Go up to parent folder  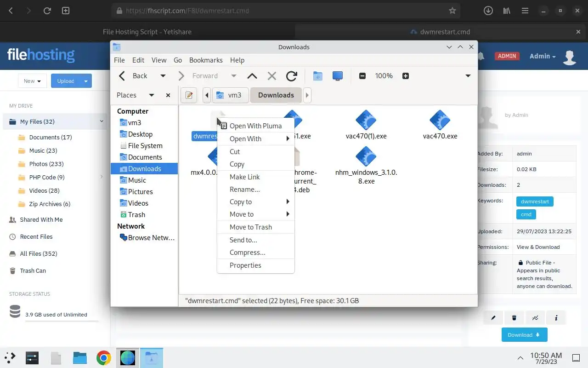pyautogui.click(x=252, y=76)
